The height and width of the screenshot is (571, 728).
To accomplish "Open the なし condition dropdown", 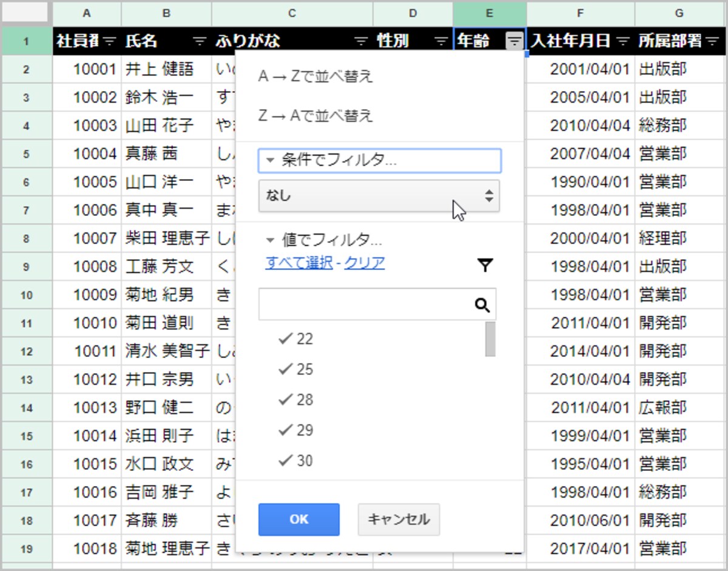I will click(x=379, y=195).
